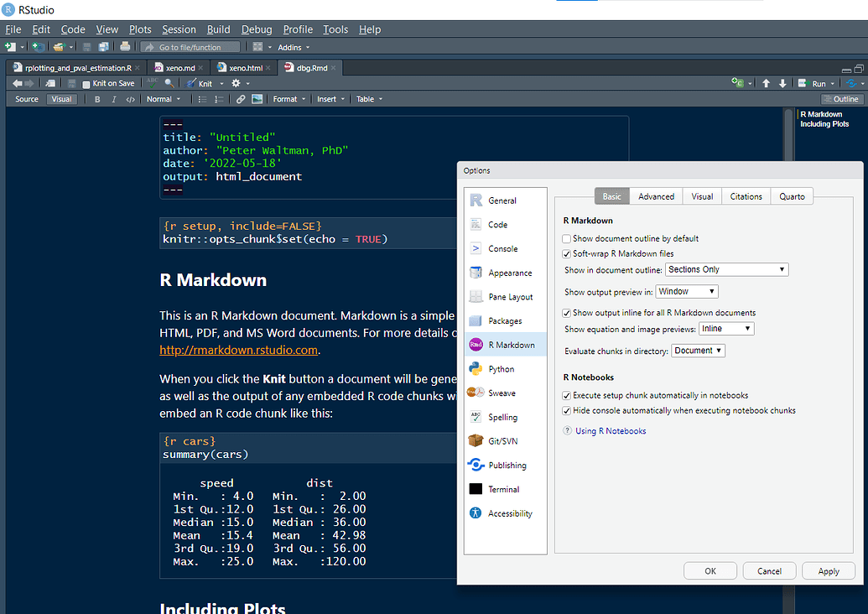Insert a link using the link icon

click(x=242, y=99)
